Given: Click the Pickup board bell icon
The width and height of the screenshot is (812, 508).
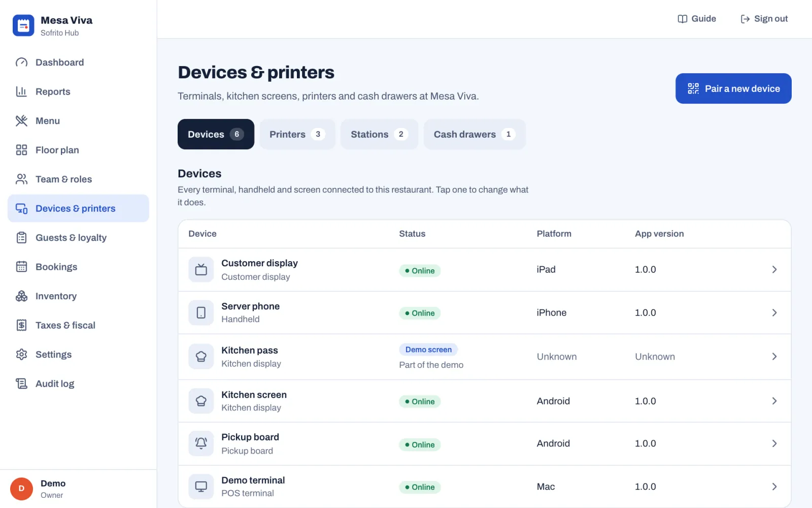Looking at the screenshot, I should [201, 443].
